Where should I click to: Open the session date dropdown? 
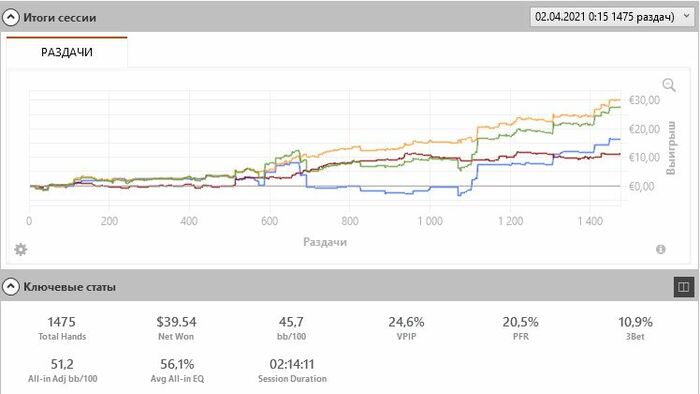pyautogui.click(x=612, y=17)
